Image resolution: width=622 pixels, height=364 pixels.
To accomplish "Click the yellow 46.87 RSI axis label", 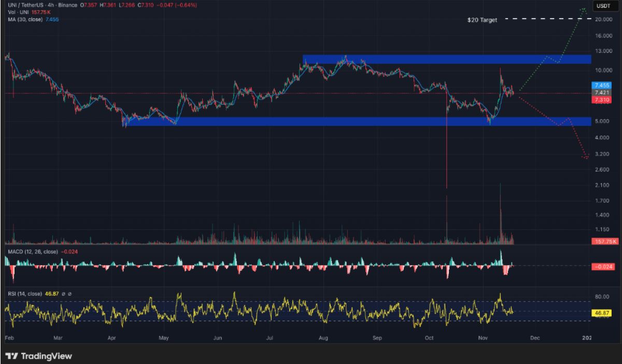I will click(x=602, y=313).
